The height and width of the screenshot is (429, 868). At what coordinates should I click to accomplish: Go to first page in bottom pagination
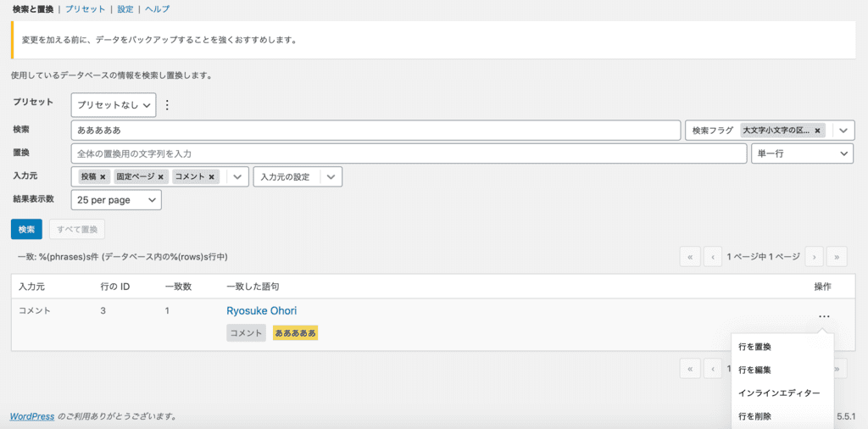[x=690, y=369]
